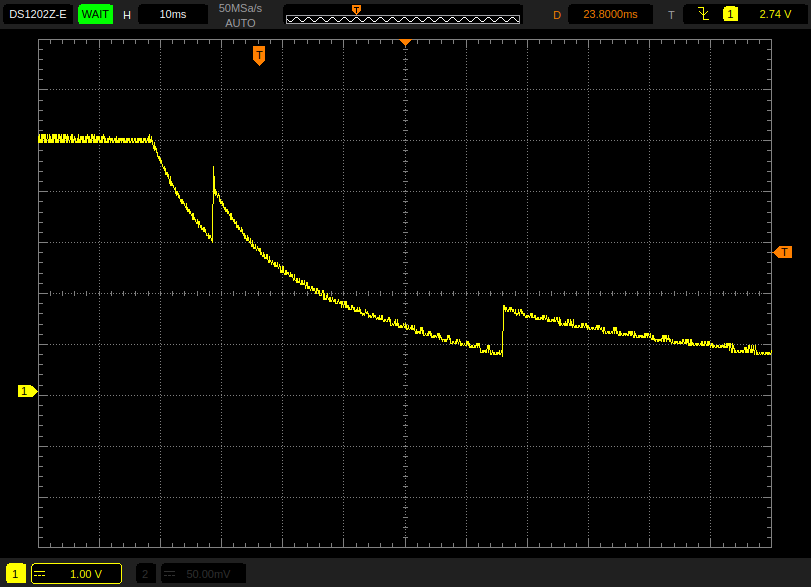Click channel 1 ground reference marker

click(27, 391)
